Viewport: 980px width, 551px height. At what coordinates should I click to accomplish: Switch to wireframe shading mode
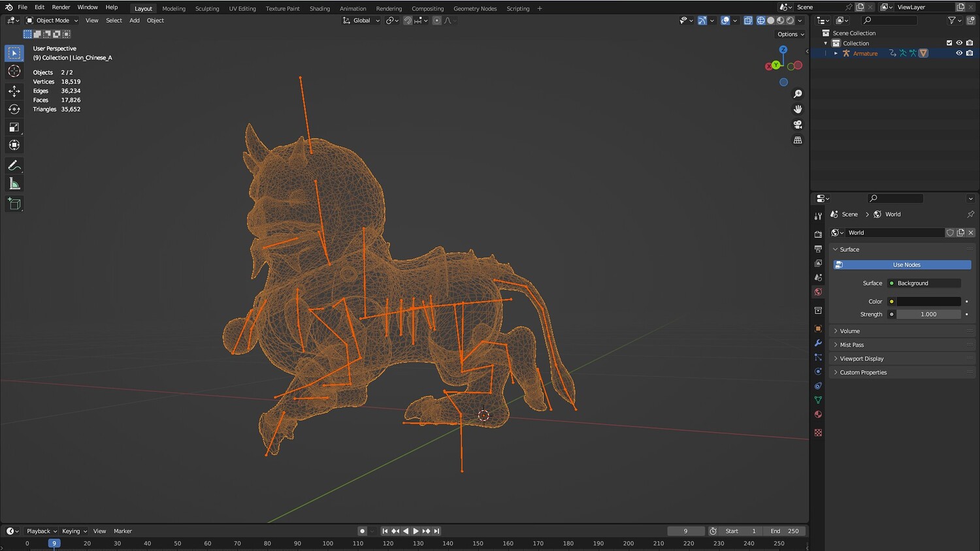pyautogui.click(x=761, y=20)
